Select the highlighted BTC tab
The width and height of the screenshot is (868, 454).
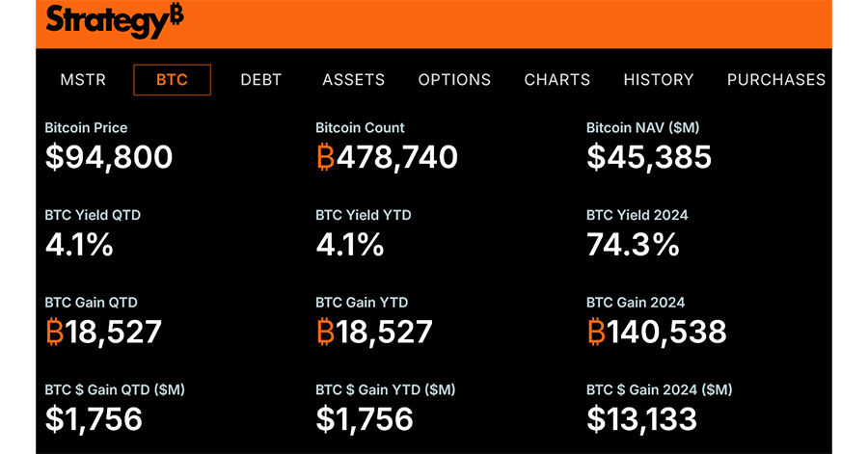click(x=173, y=80)
